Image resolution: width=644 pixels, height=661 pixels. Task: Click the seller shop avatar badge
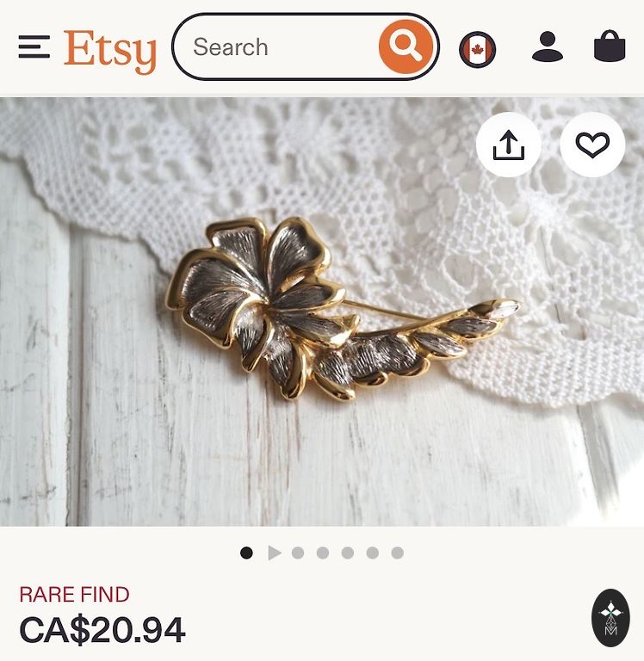[x=610, y=618]
